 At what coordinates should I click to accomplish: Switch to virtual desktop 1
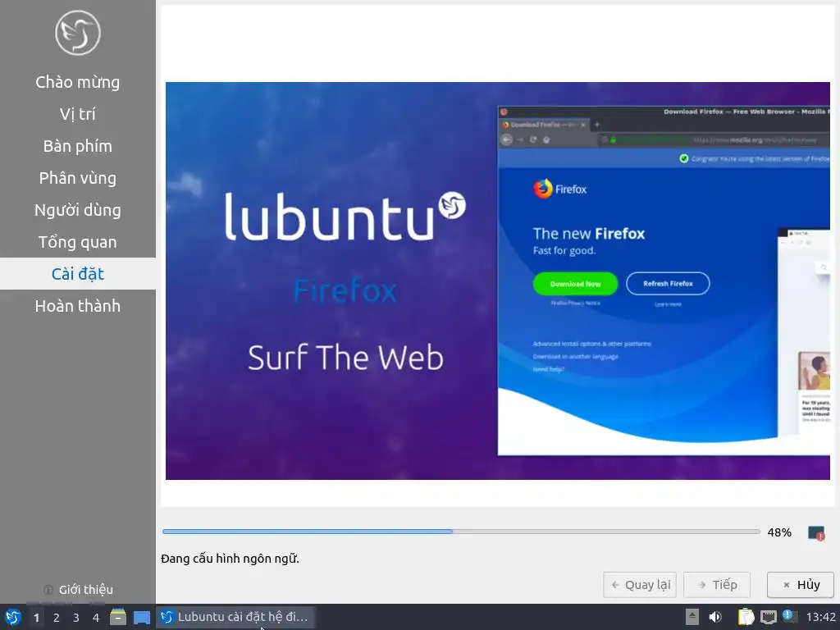tap(36, 618)
